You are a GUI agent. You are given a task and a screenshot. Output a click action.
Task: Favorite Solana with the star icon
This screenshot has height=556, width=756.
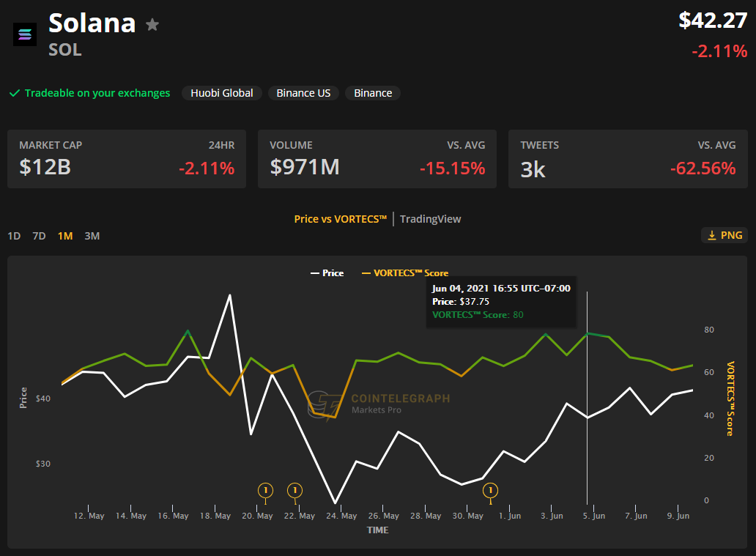point(152,25)
